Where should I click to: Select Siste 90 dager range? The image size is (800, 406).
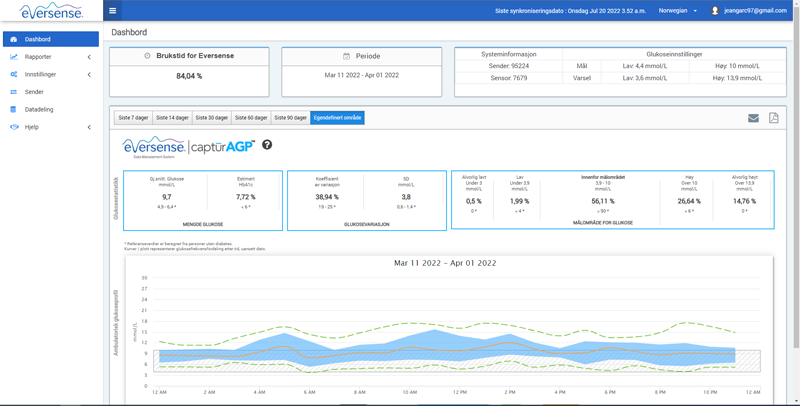[290, 118]
